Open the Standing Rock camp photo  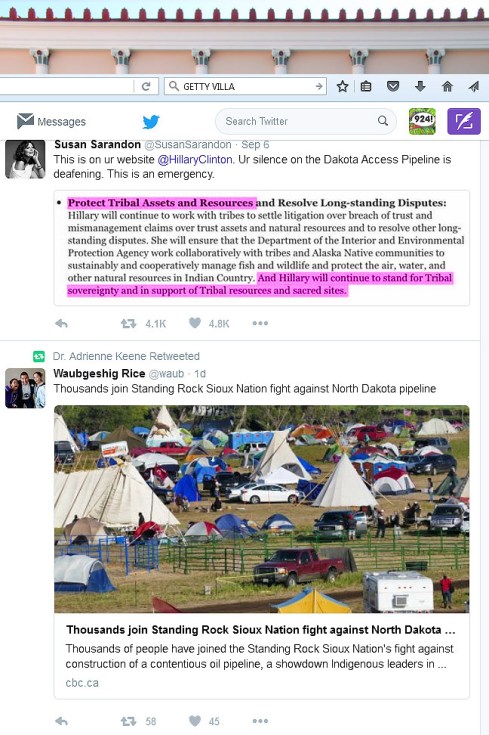262,509
